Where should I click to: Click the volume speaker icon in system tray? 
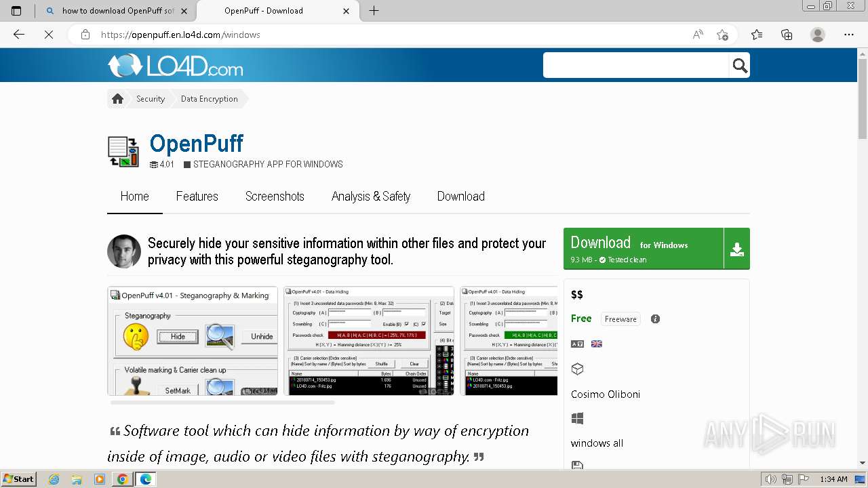pyautogui.click(x=771, y=479)
